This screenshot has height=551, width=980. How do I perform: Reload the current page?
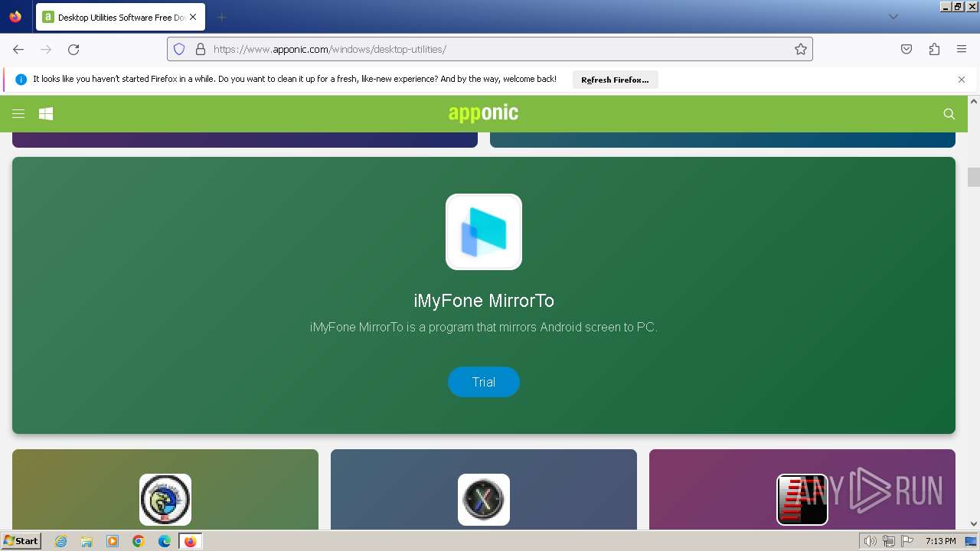73,49
